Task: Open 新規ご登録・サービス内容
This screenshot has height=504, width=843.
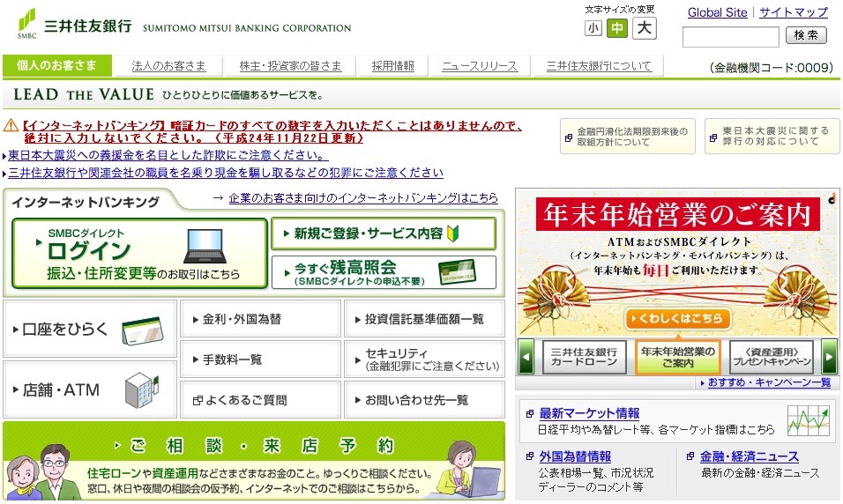Action: [x=384, y=233]
